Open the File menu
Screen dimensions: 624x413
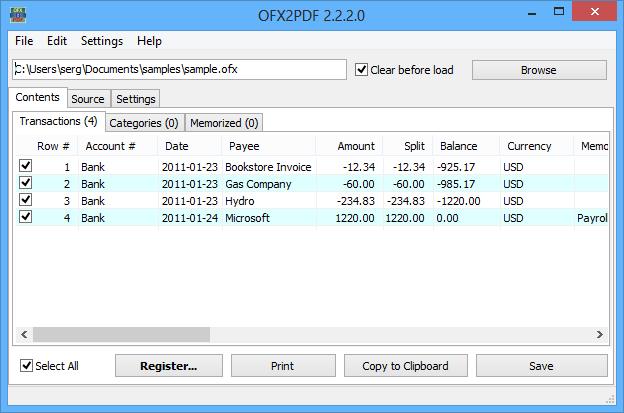tap(24, 41)
